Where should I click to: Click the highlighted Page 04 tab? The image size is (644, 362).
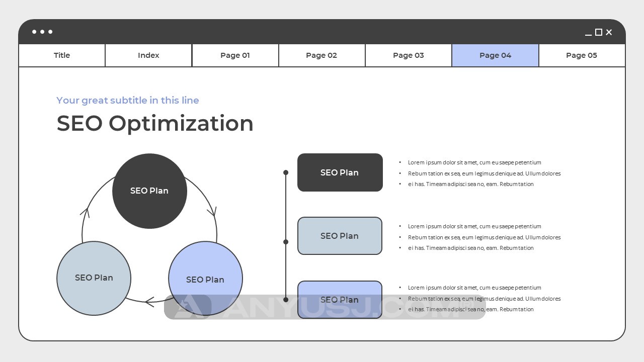[495, 55]
